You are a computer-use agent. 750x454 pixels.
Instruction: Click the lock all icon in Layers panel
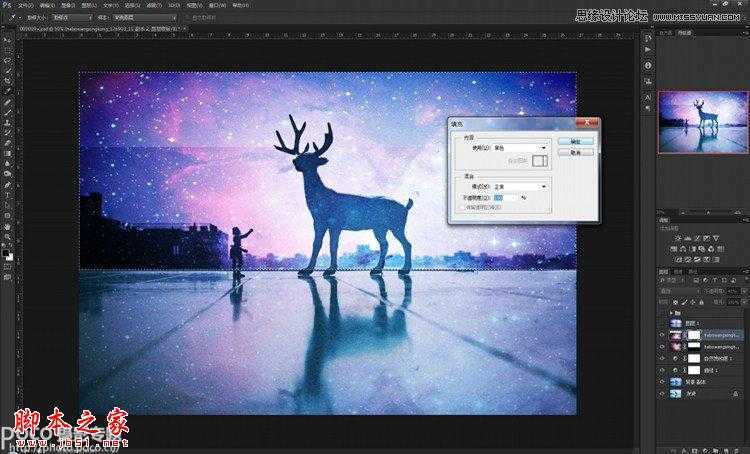pos(701,302)
